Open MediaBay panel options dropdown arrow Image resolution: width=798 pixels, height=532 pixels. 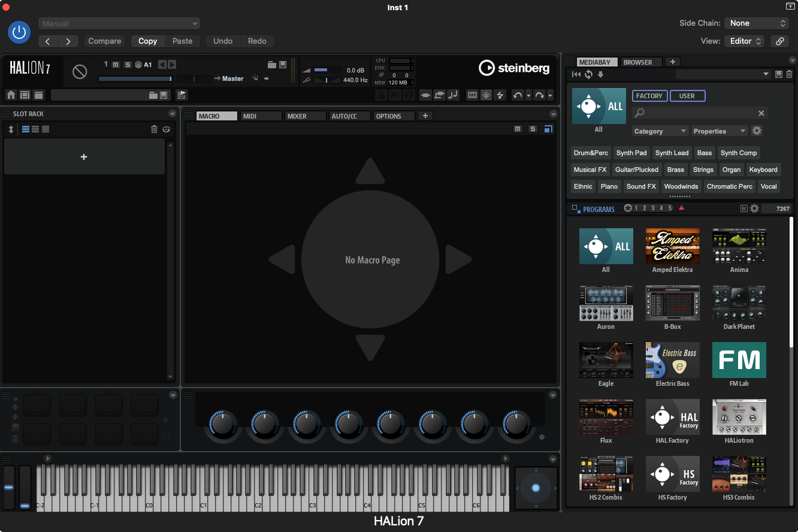793,60
